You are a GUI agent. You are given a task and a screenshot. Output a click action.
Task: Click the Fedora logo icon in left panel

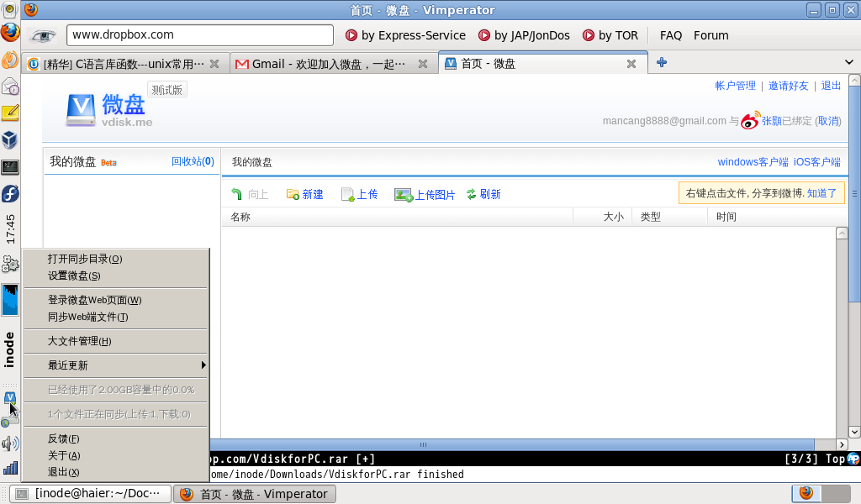10,193
